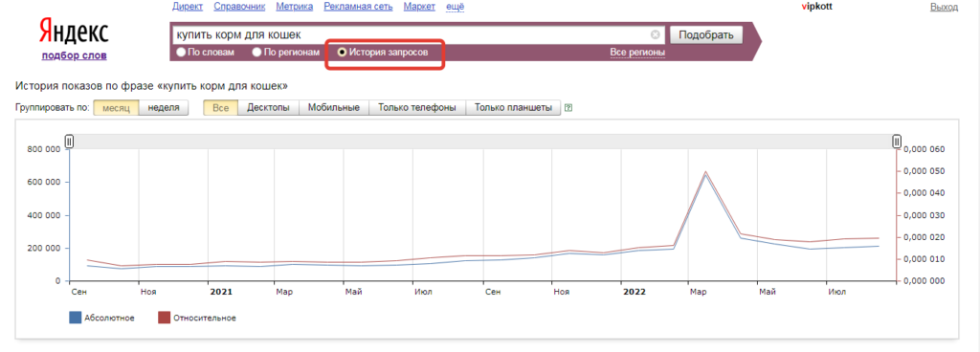The height and width of the screenshot is (352, 980).
Task: Open the green help question-mark icon
Action: pyautogui.click(x=568, y=108)
